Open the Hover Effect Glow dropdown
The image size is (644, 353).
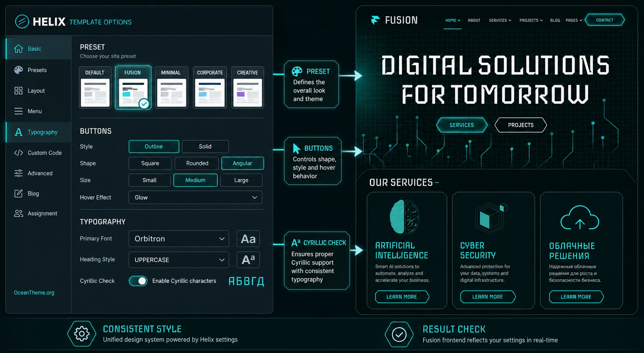196,197
